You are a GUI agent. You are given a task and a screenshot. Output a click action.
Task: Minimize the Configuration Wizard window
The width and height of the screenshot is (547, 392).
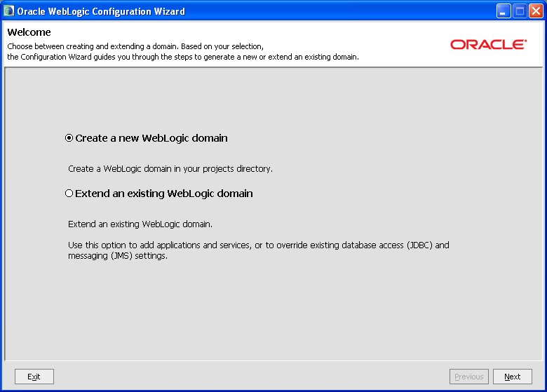tap(503, 11)
